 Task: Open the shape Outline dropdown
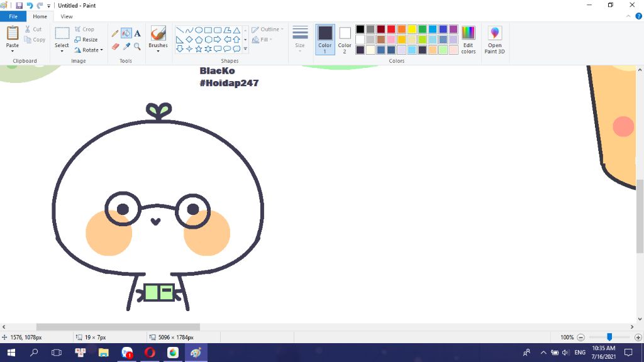click(x=267, y=29)
